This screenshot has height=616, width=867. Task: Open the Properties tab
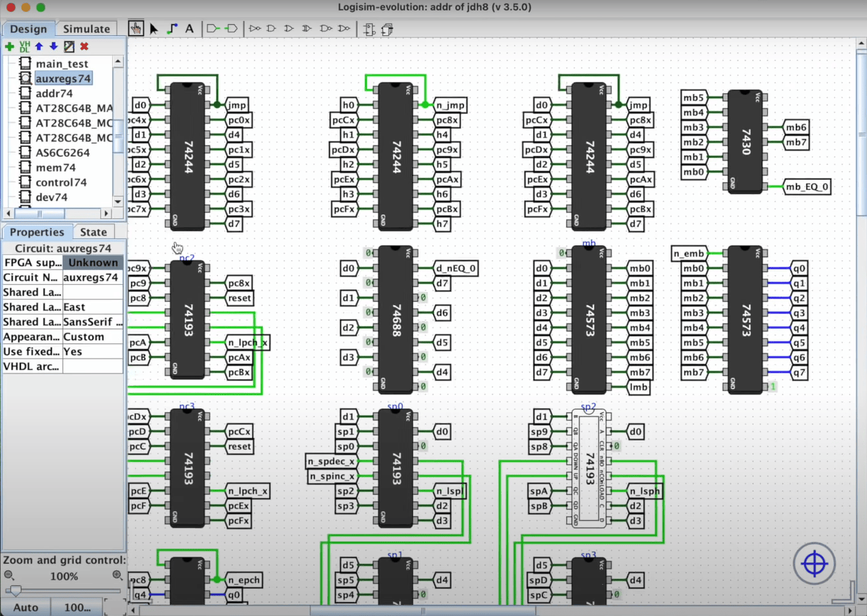(37, 232)
